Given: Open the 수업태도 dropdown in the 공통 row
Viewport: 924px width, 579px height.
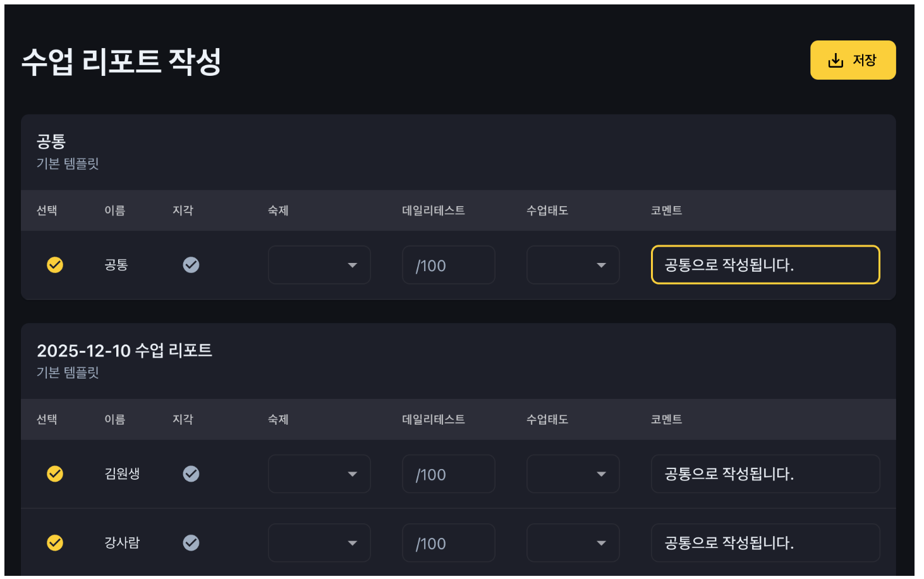Looking at the screenshot, I should [x=573, y=265].
